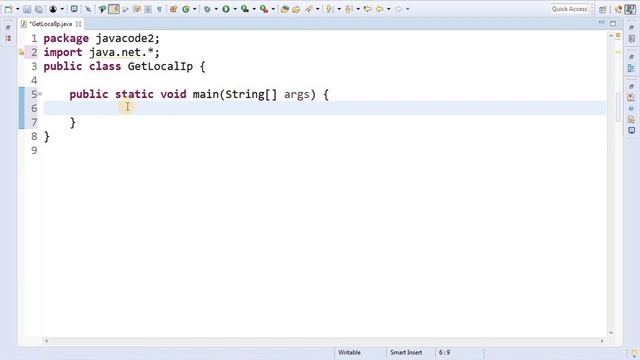The height and width of the screenshot is (360, 640).
Task: Click the 'javacode2' package name text
Action: [124, 39]
